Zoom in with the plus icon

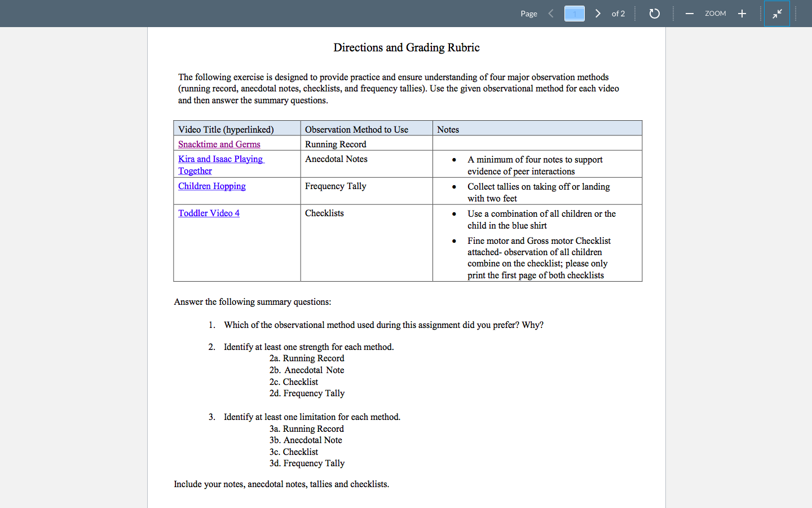click(x=742, y=14)
